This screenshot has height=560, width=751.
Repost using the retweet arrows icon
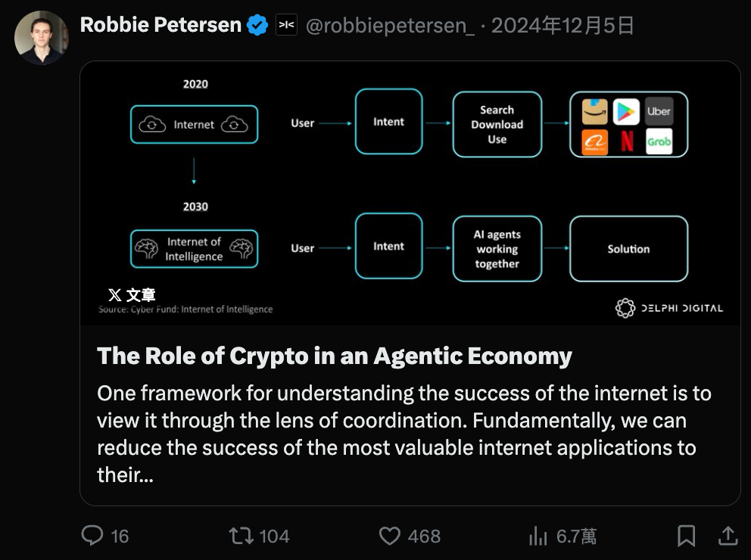click(240, 536)
